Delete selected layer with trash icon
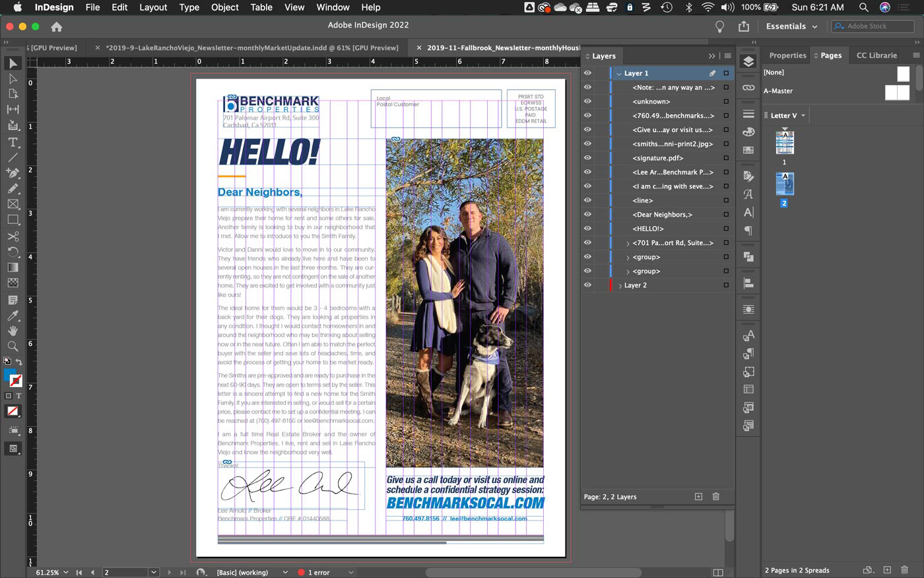The image size is (924, 578). 716,497
